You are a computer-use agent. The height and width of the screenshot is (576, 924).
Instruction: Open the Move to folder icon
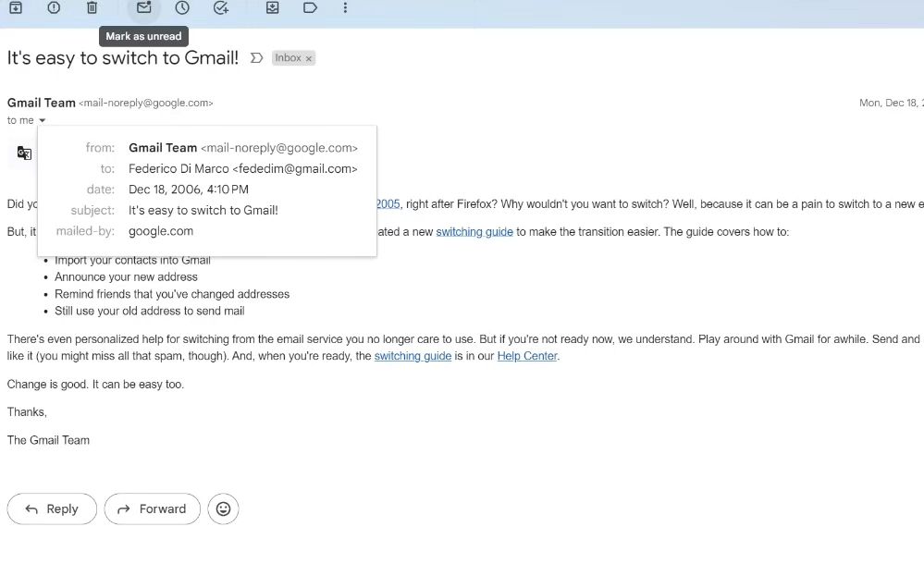click(x=272, y=7)
